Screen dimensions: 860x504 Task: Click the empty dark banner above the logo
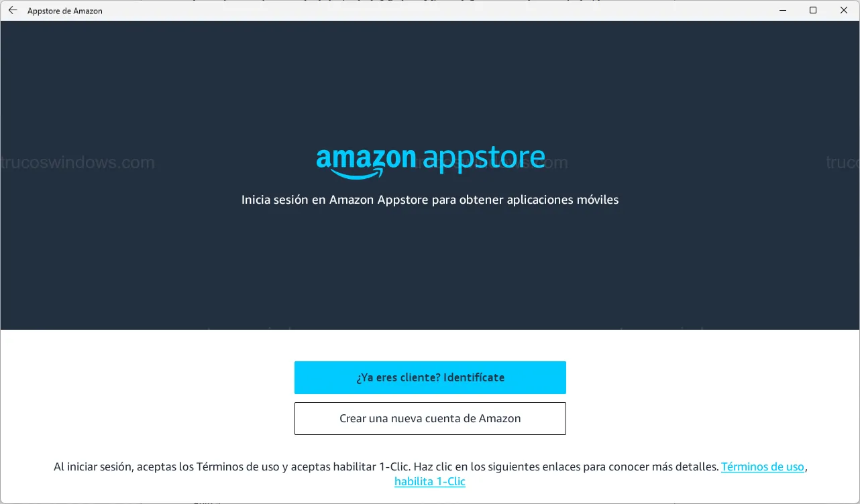pos(429,80)
